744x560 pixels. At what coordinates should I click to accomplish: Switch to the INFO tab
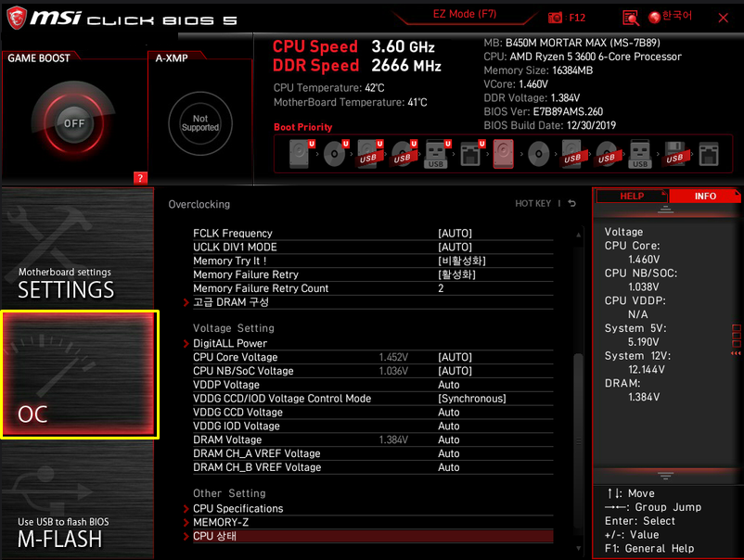pos(705,196)
